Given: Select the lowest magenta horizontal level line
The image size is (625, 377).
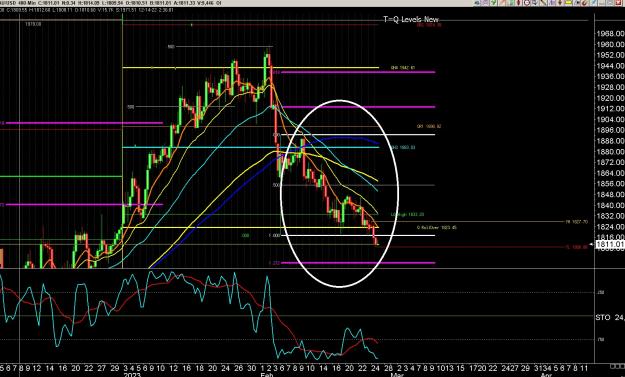Looking at the screenshot, I should click(x=358, y=263).
